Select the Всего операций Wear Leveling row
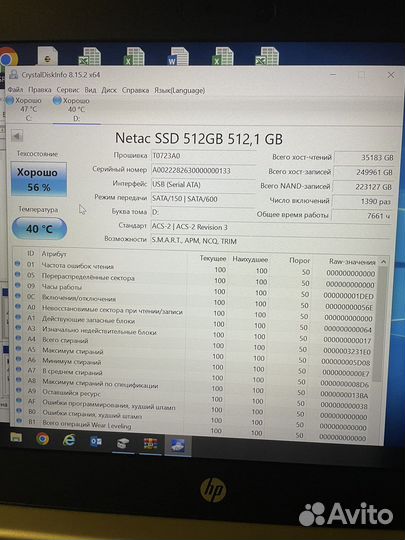Image resolution: width=405 pixels, height=540 pixels. [87, 424]
